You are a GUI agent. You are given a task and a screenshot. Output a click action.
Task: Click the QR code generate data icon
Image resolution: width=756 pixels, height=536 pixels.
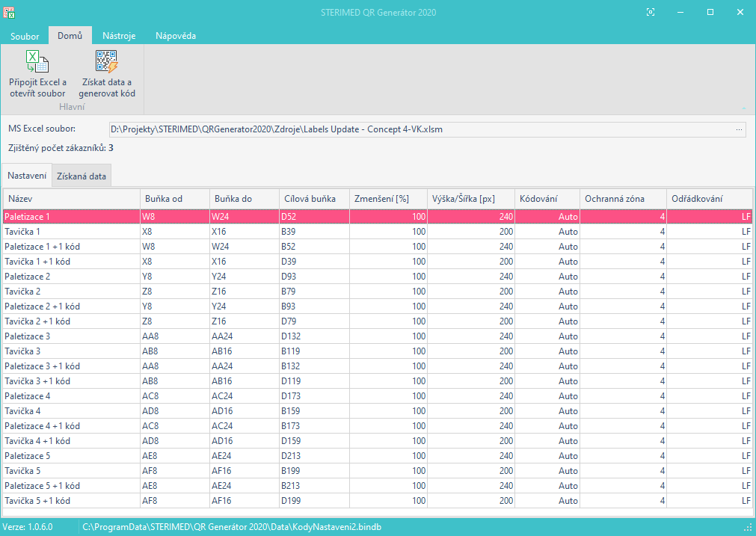click(106, 61)
